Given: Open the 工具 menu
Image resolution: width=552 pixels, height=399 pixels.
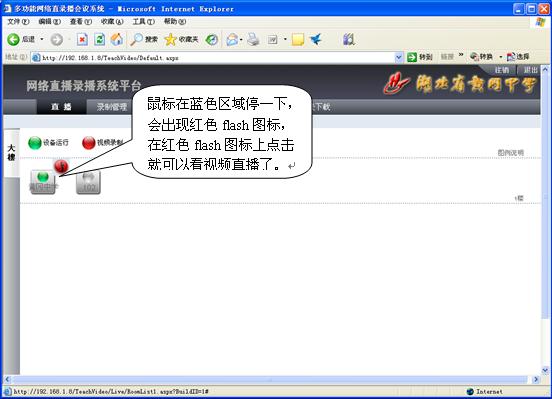Looking at the screenshot, I should point(143,22).
